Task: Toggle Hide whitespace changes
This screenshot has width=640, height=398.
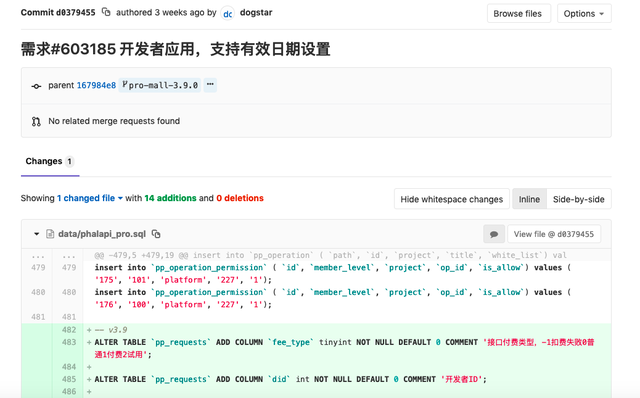Action: click(x=451, y=199)
